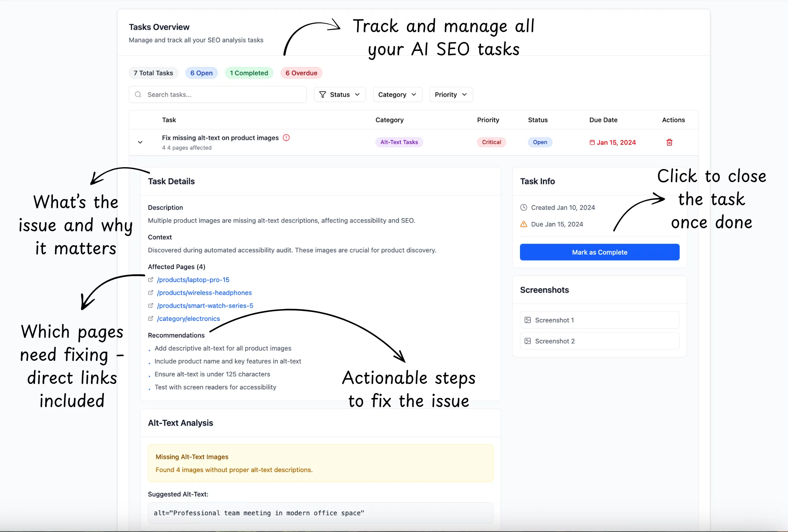Select the 6 Overdue tasks badge

pos(301,73)
